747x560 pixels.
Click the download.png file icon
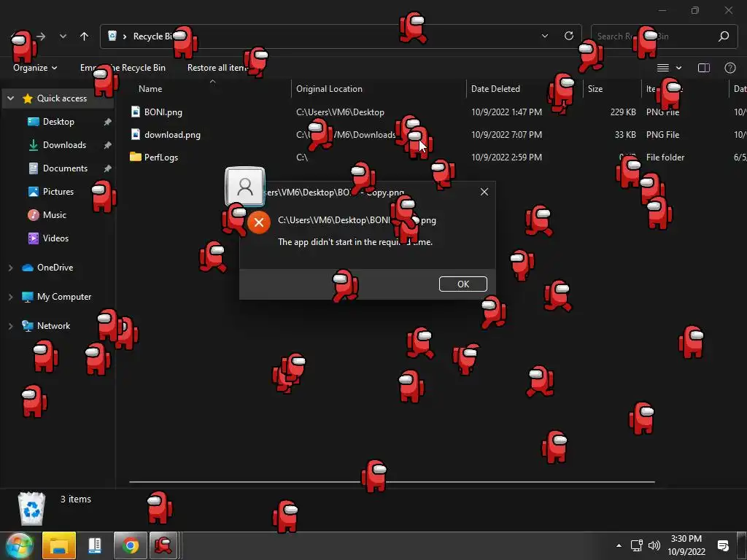[136, 134]
